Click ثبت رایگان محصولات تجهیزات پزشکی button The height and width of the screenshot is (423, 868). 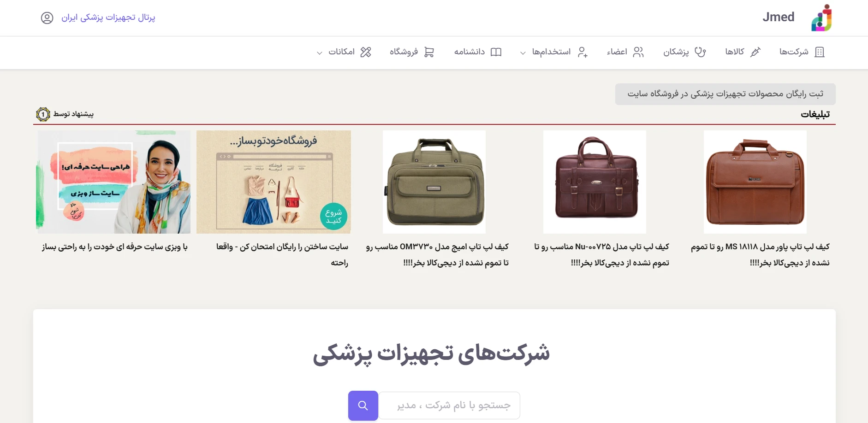coord(725,94)
